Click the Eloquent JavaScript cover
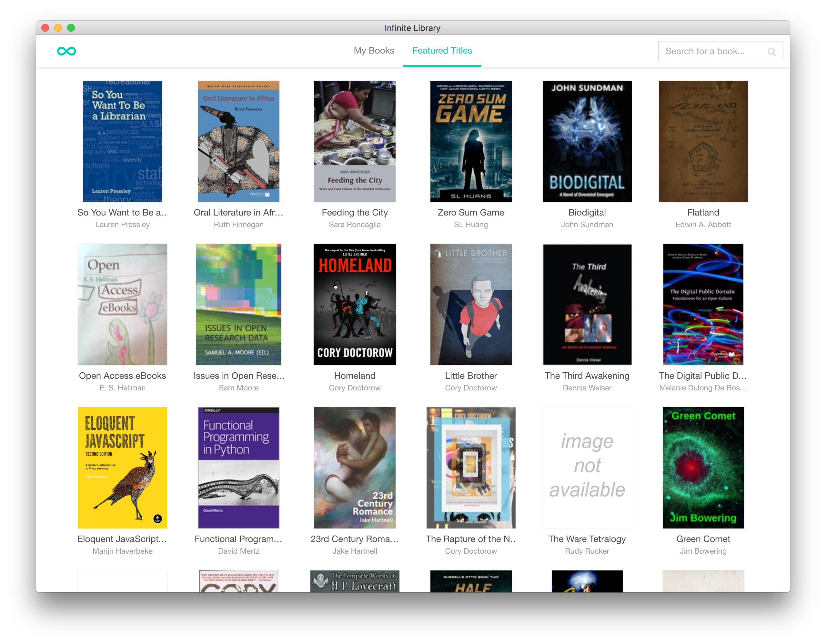Screen dimensions: 826x644 [x=122, y=468]
